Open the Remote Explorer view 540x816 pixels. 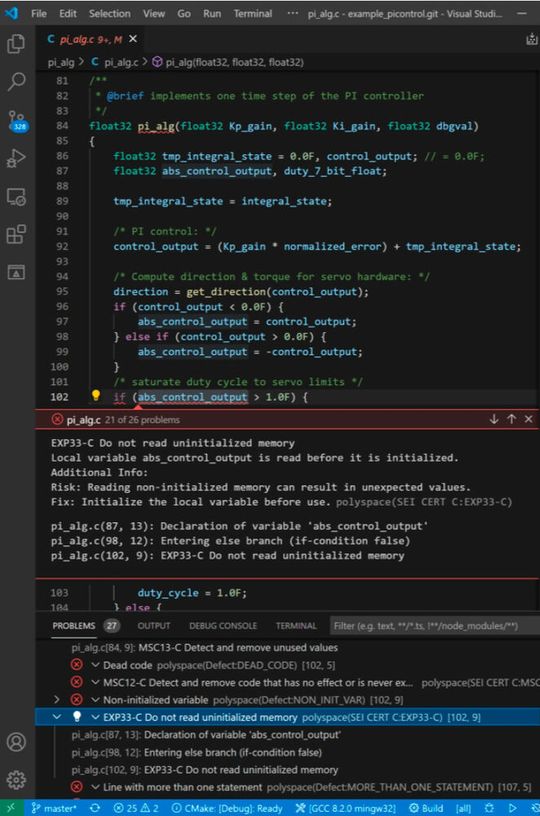[16, 197]
